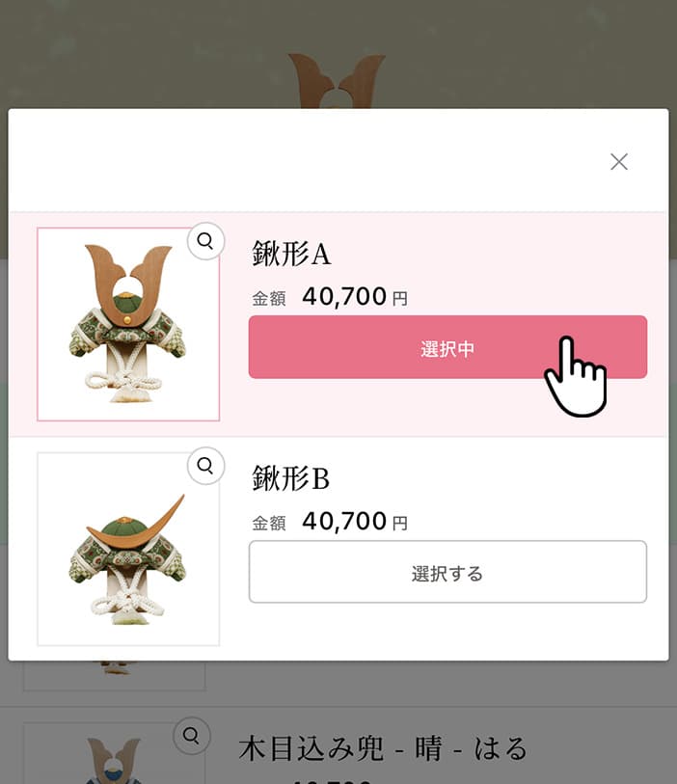Viewport: 677px width, 784px height.
Task: Click the 鍬形B title text
Action: click(x=291, y=478)
